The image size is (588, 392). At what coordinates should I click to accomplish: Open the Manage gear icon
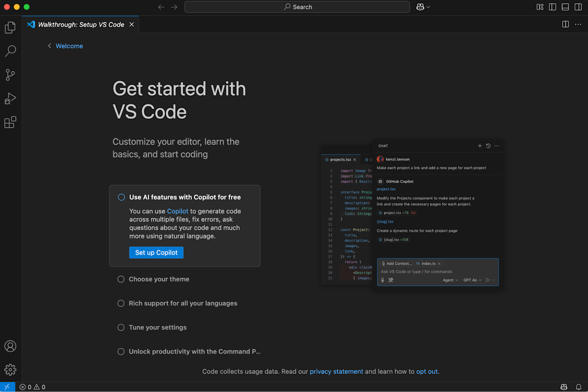10,370
